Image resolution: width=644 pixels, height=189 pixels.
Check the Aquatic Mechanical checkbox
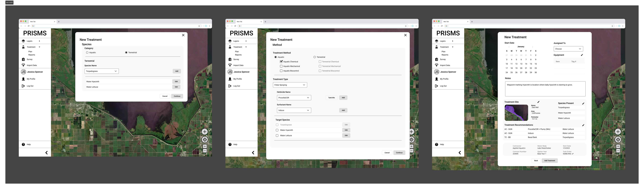click(281, 66)
